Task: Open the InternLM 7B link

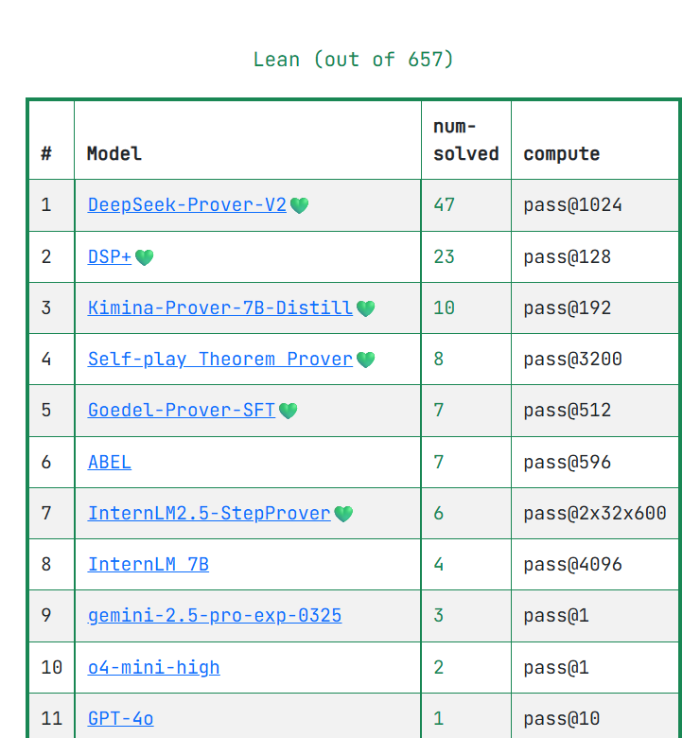Action: (149, 565)
